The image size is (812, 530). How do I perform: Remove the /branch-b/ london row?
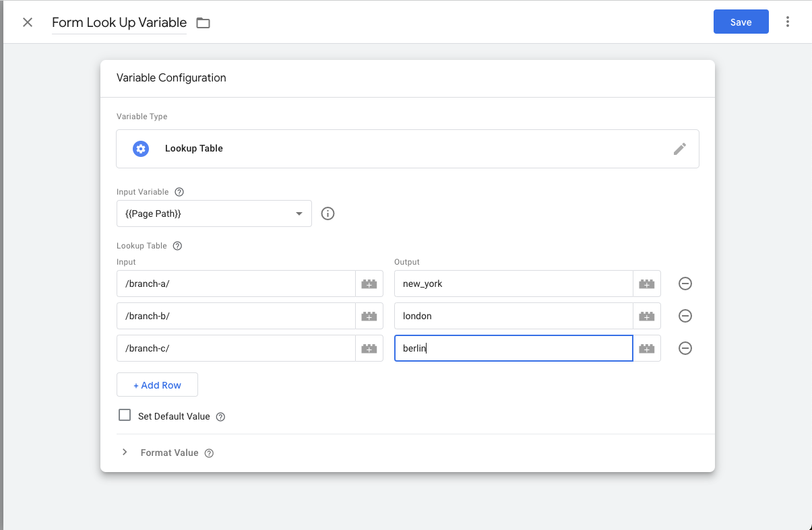pyautogui.click(x=685, y=316)
